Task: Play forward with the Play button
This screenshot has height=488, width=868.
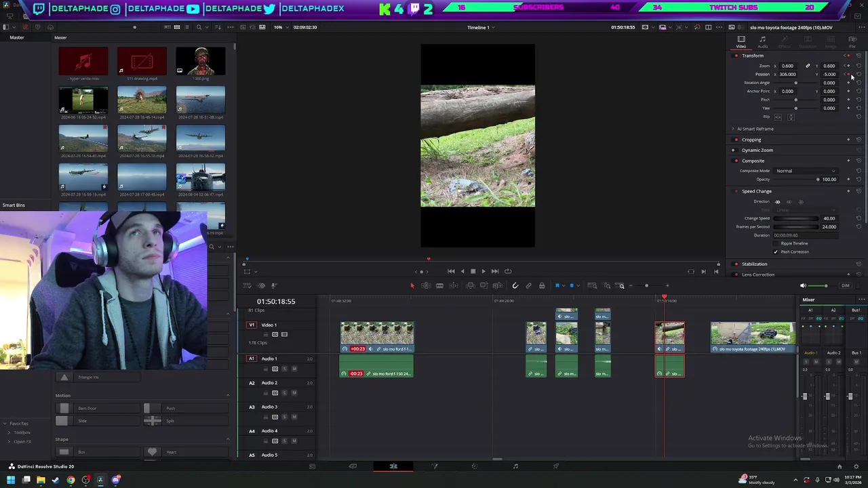Action: point(484,271)
